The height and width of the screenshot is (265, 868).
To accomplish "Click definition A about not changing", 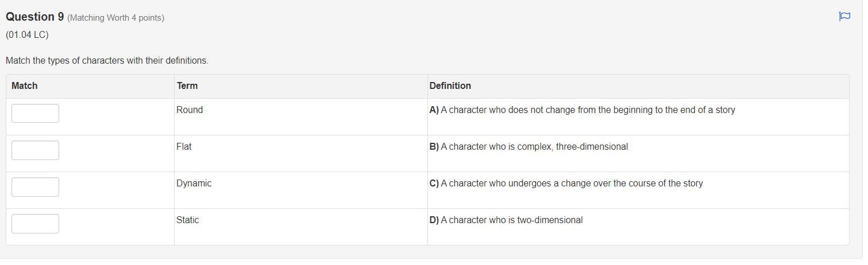I will 582,110.
